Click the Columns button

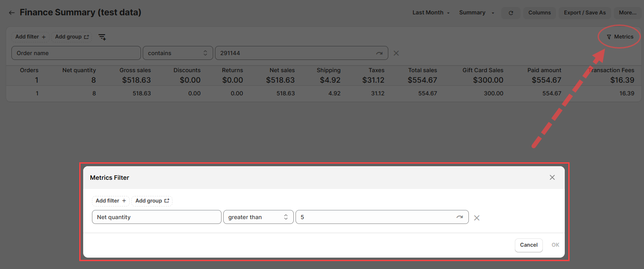pos(539,13)
